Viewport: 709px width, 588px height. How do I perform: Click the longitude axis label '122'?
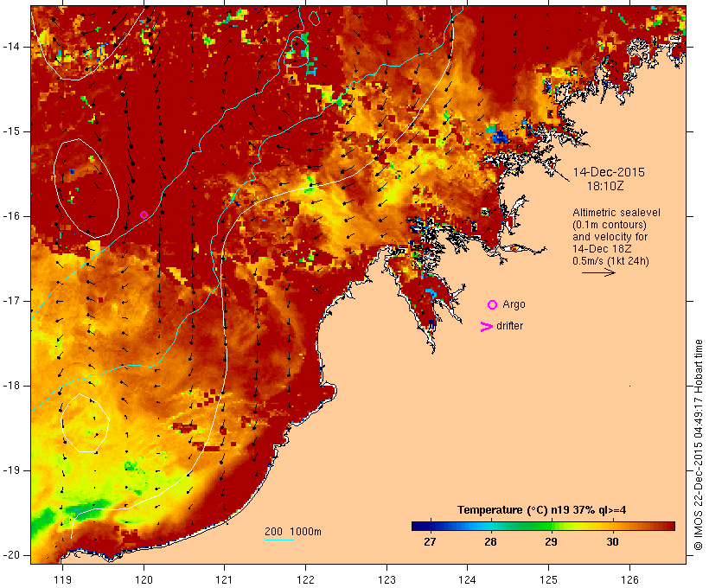[x=305, y=579]
